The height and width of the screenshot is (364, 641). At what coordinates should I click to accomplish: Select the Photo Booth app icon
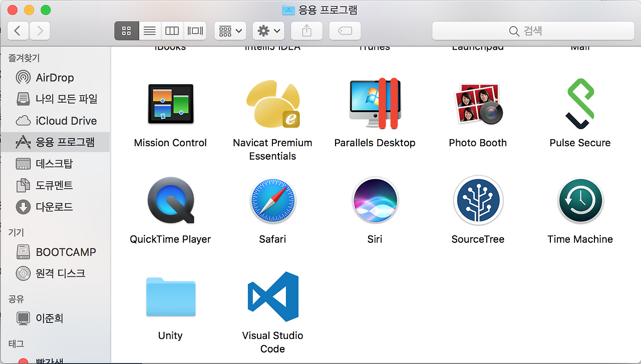click(478, 104)
